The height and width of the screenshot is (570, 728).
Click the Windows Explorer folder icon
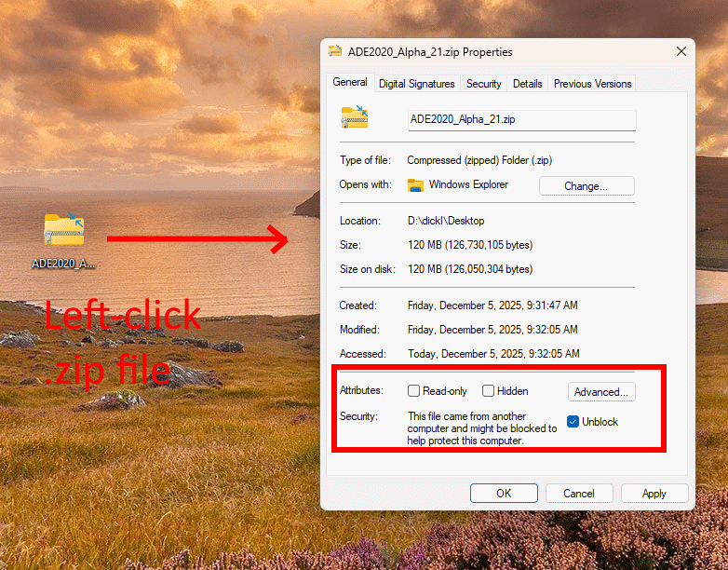[x=415, y=185]
